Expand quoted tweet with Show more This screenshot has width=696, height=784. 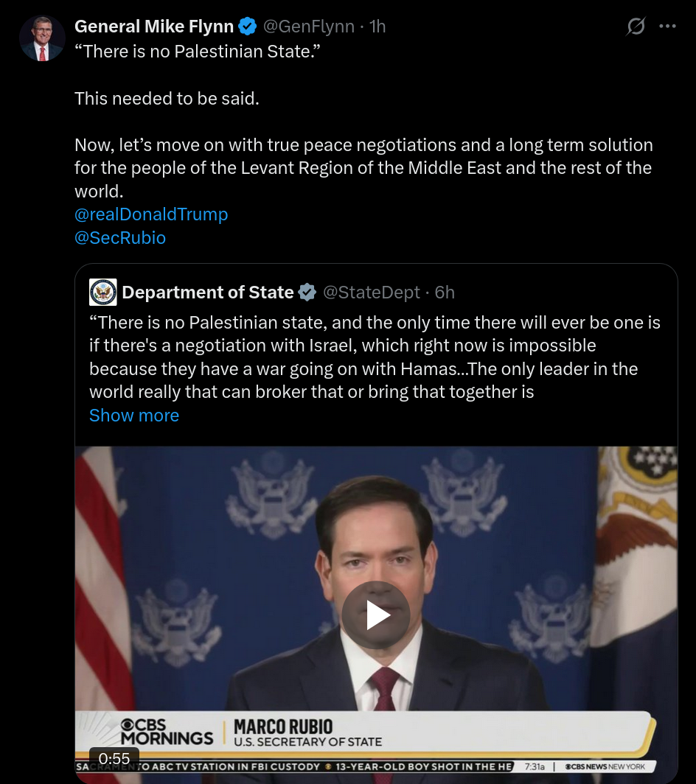pyautogui.click(x=134, y=416)
